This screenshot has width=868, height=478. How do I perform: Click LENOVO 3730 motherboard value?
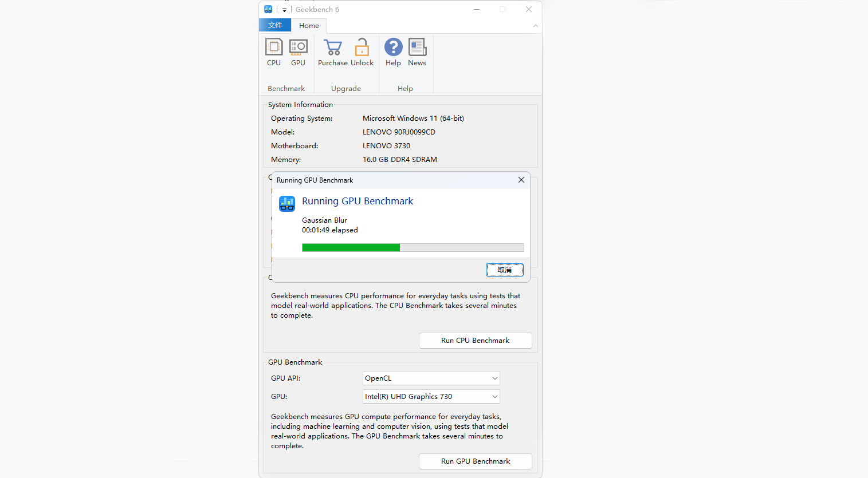tap(386, 146)
